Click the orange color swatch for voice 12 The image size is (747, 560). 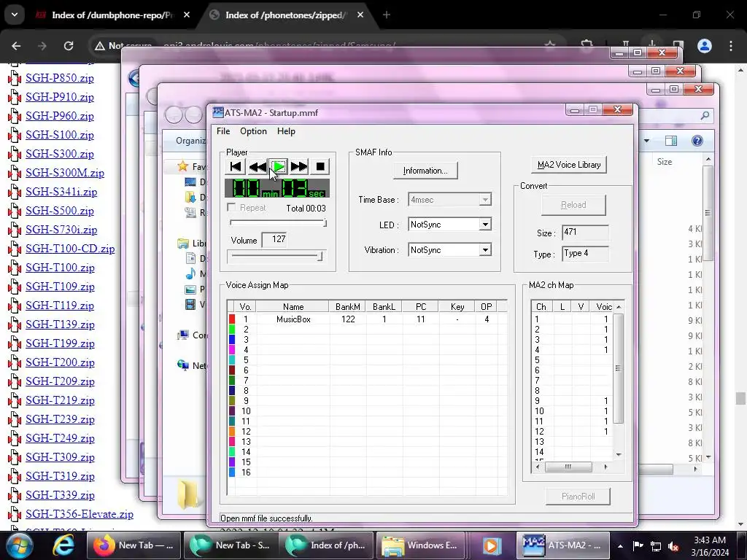232,432
